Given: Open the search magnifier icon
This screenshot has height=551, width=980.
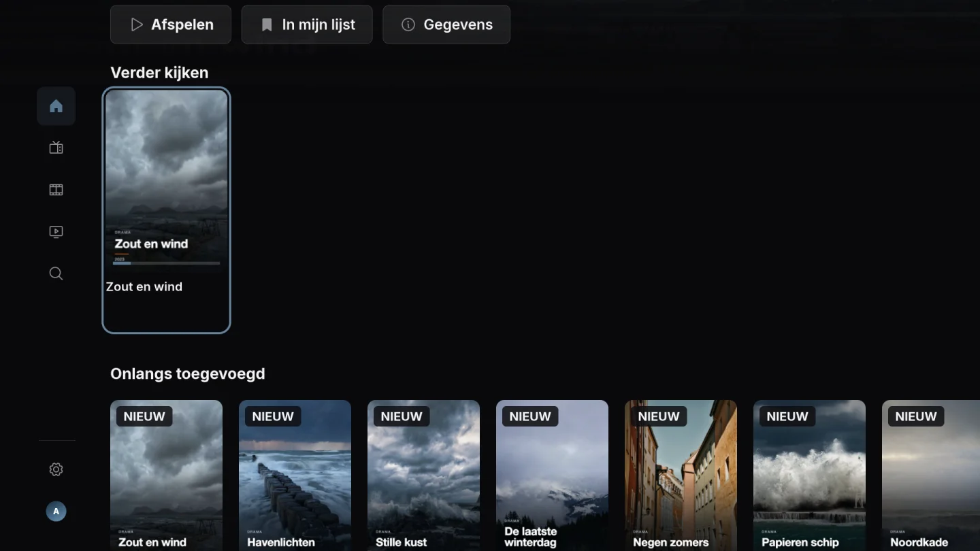Looking at the screenshot, I should point(56,273).
